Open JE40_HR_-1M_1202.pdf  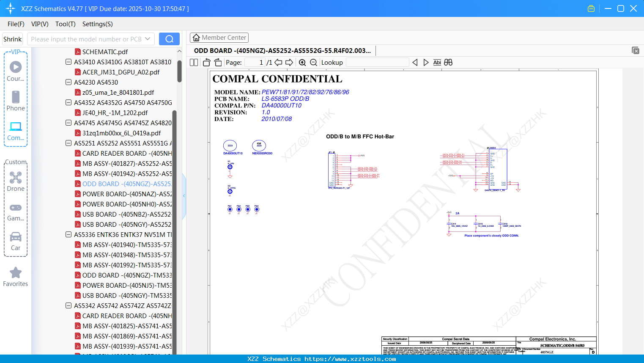coord(115,113)
